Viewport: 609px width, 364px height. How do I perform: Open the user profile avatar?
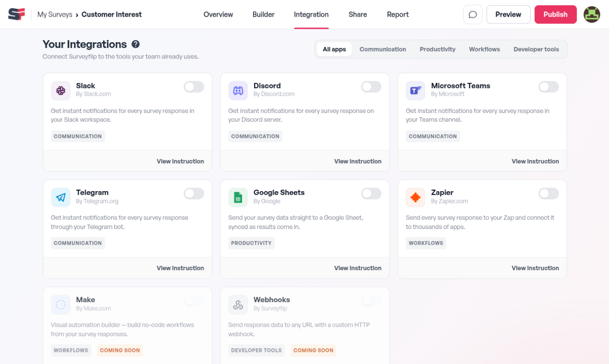[592, 14]
